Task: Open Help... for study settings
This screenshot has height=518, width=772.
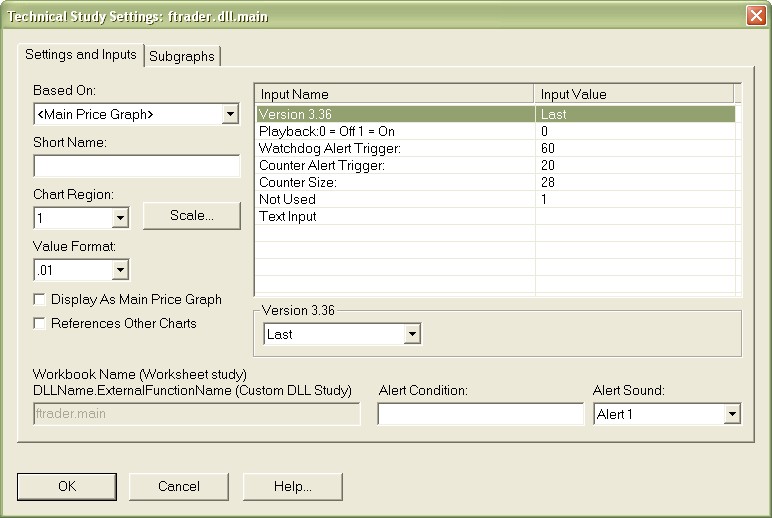Action: click(x=292, y=486)
